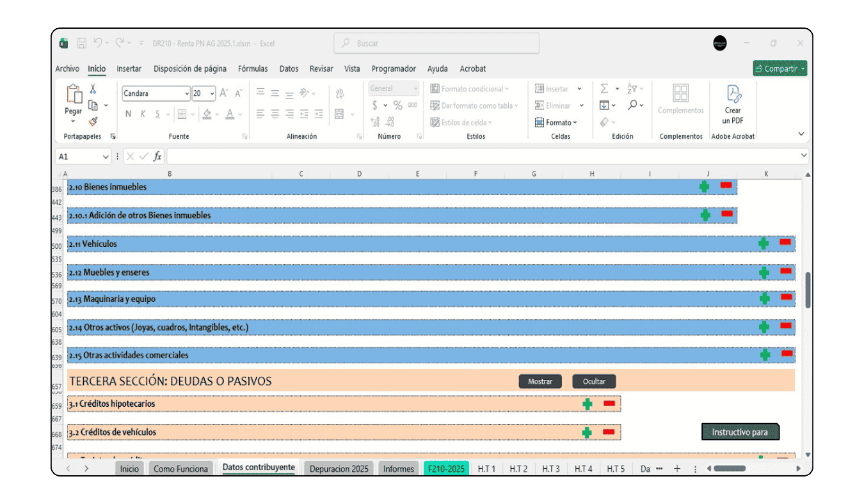
Task: Click the vertical scrollbar thumb
Action: pyautogui.click(x=808, y=290)
